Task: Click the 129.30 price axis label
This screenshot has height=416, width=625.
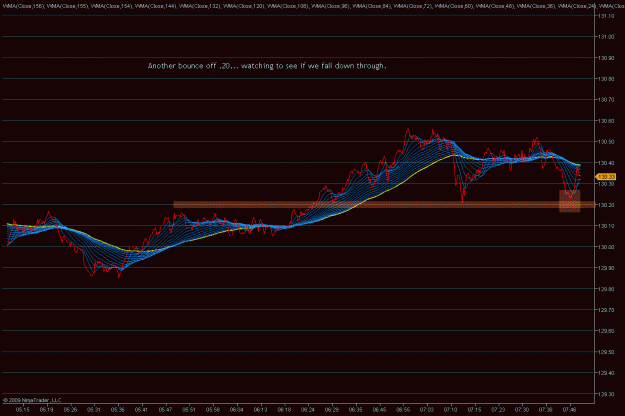Action: (x=606, y=394)
